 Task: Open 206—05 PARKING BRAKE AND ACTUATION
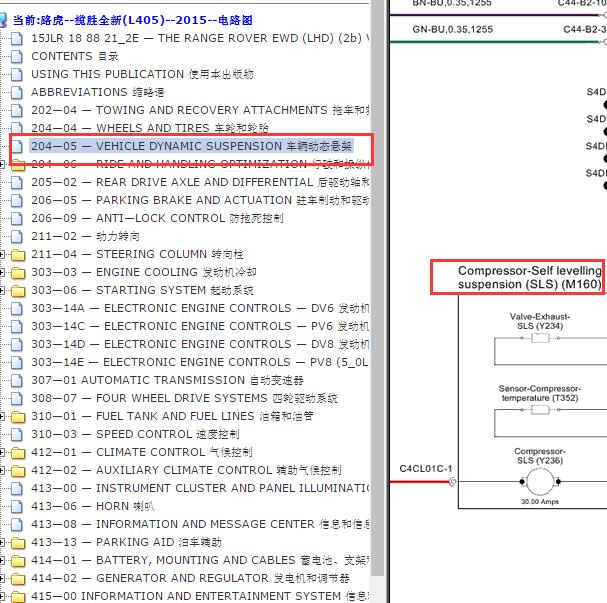click(x=200, y=200)
